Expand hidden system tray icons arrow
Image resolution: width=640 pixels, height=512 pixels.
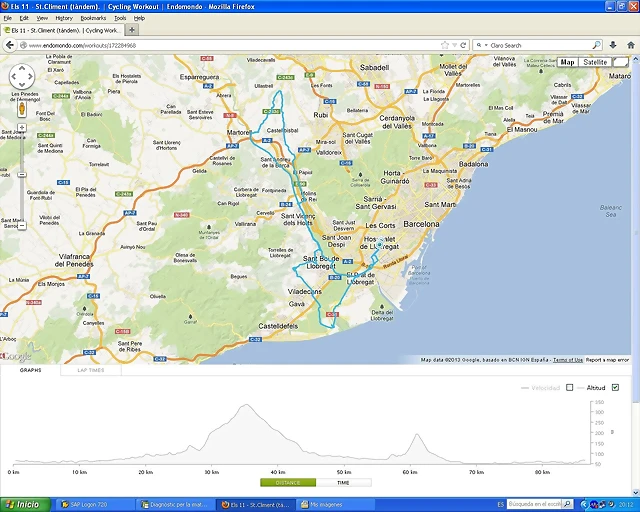[584, 505]
